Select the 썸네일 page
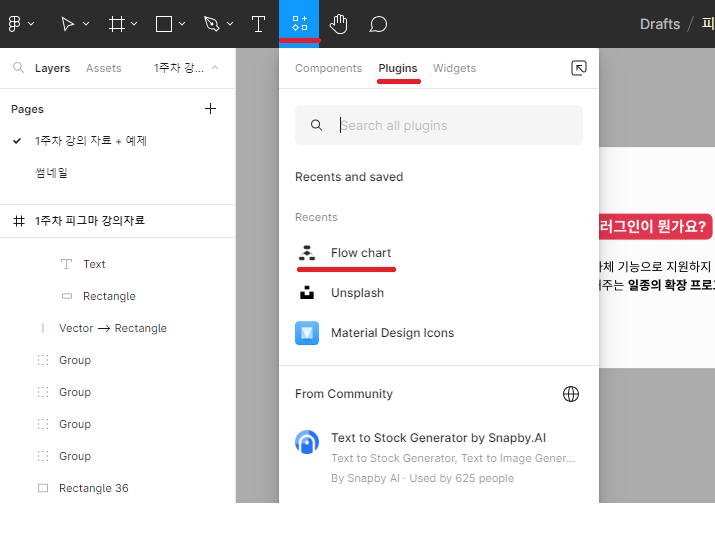Image resolution: width=715 pixels, height=542 pixels. [x=51, y=173]
